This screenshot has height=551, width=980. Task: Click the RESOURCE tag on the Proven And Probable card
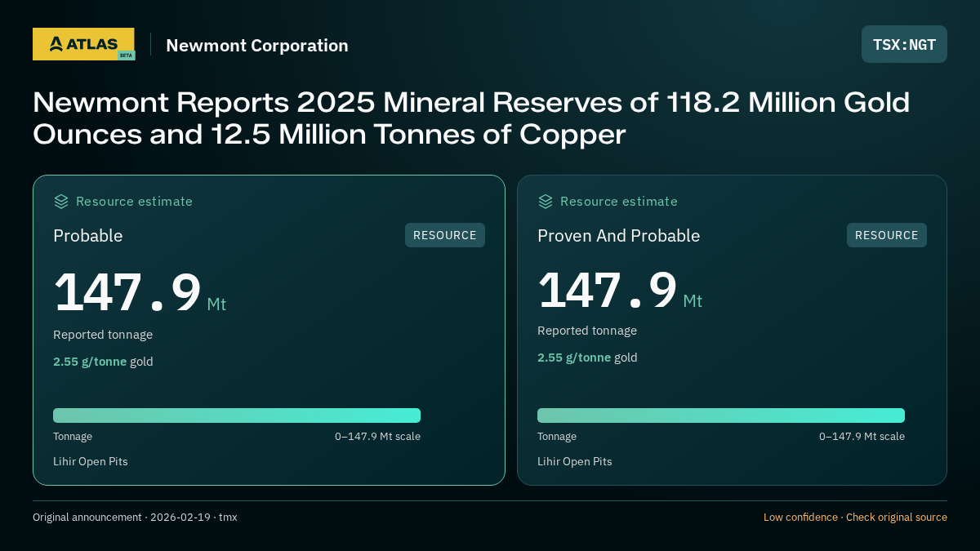coord(887,235)
